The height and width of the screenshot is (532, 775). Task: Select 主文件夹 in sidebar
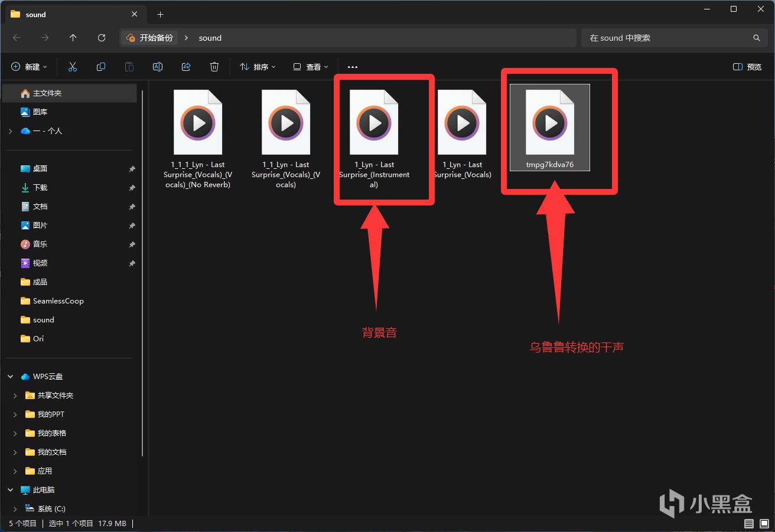(70, 93)
